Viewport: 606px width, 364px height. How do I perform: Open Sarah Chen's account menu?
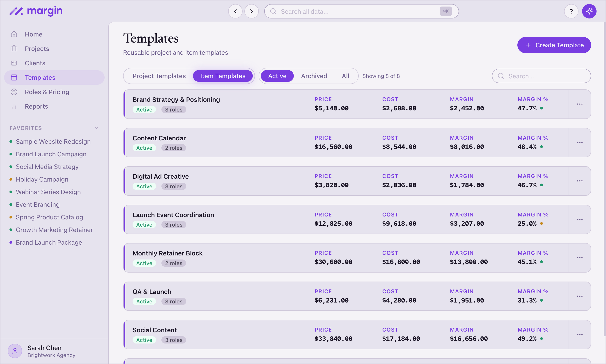coord(54,351)
